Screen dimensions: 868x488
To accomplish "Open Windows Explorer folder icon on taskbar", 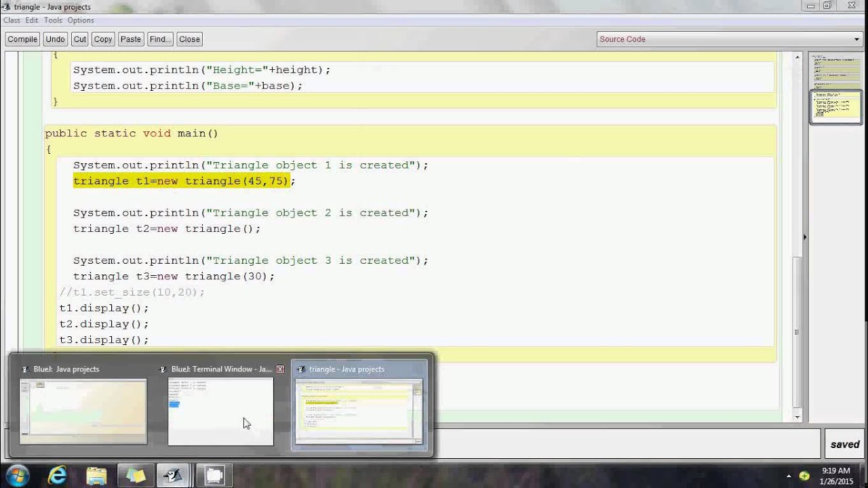I will [x=96, y=475].
